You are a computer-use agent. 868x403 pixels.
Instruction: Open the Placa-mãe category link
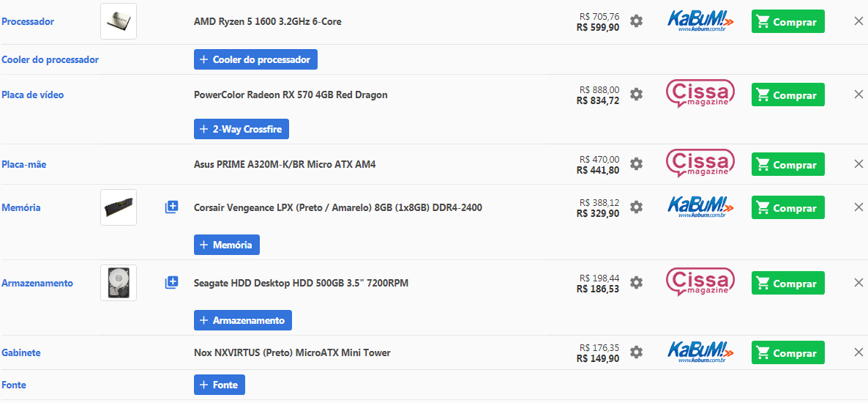pos(24,165)
